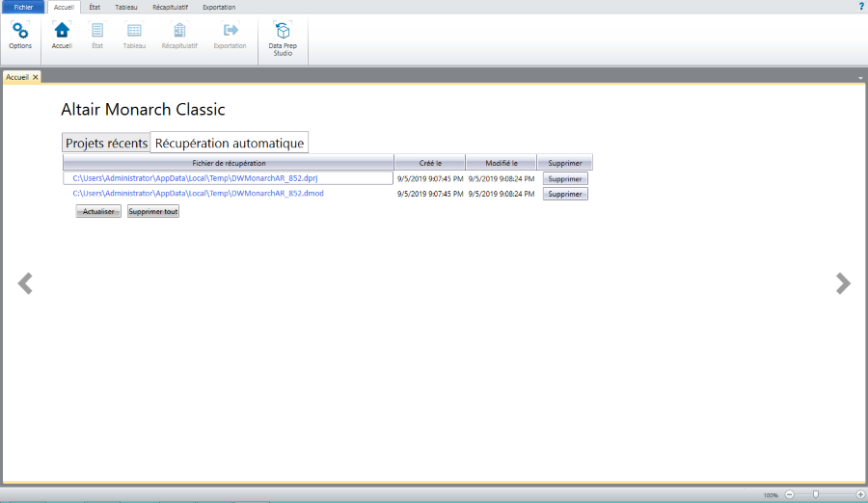Click the help question mark icon
This screenshot has width=868, height=503.
tap(860, 6)
